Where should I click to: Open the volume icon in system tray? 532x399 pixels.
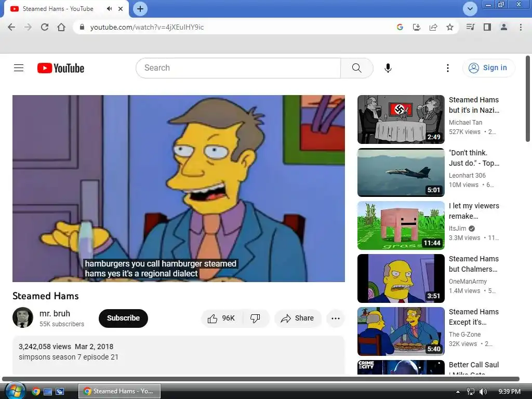pos(483,392)
